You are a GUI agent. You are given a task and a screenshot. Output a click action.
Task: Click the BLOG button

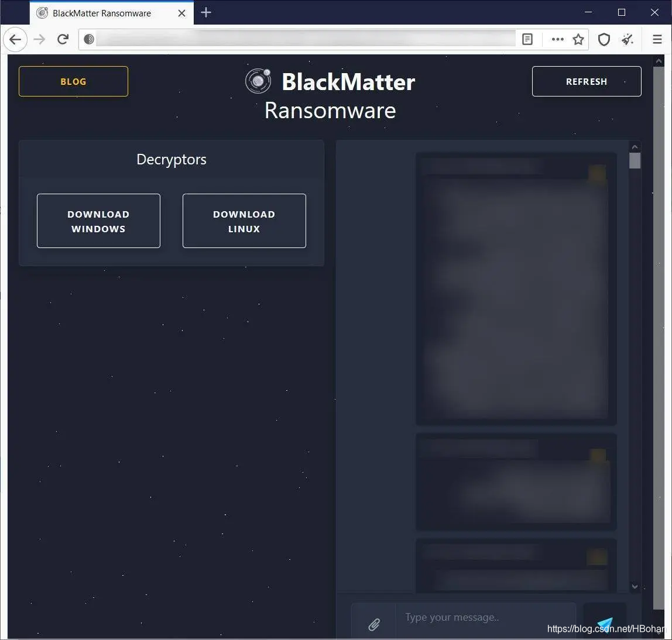pyautogui.click(x=73, y=81)
